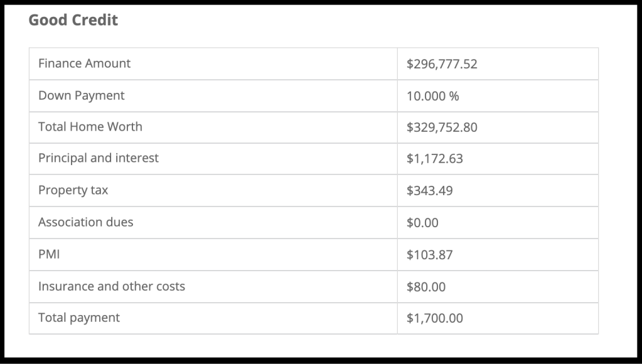Select the PMI row label
Screen dimensions: 642x364
pyautogui.click(x=49, y=254)
